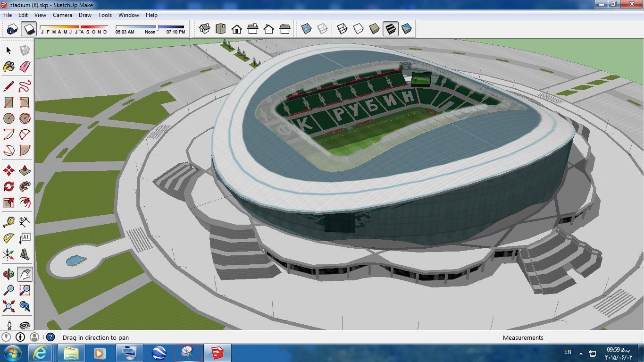This screenshot has width=644, height=362.
Task: Select the Position Camera tool
Action: pos(8,325)
